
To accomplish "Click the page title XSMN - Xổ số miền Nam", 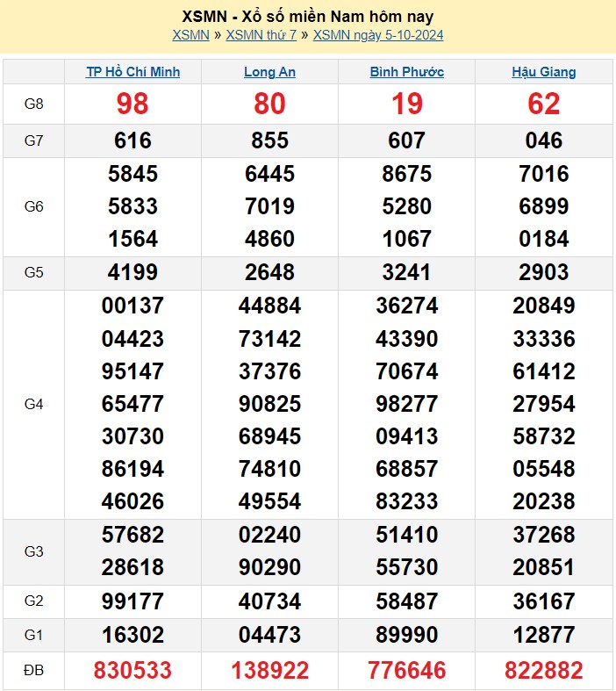I will 307,16.
